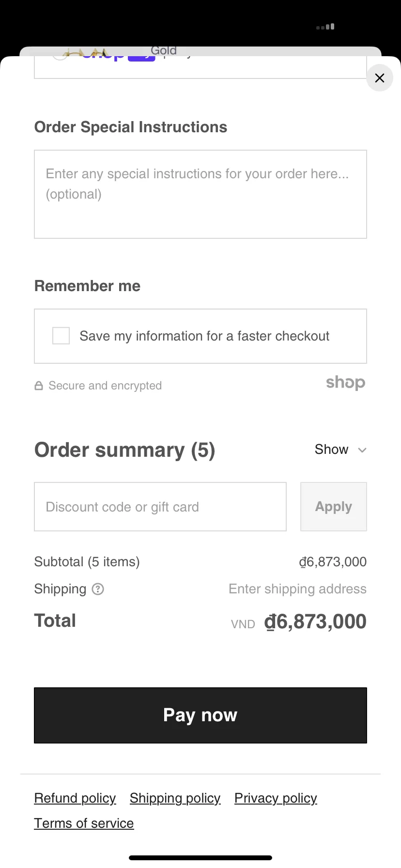
Task: Tap the cellular signal indicator in status bar
Action: [325, 27]
